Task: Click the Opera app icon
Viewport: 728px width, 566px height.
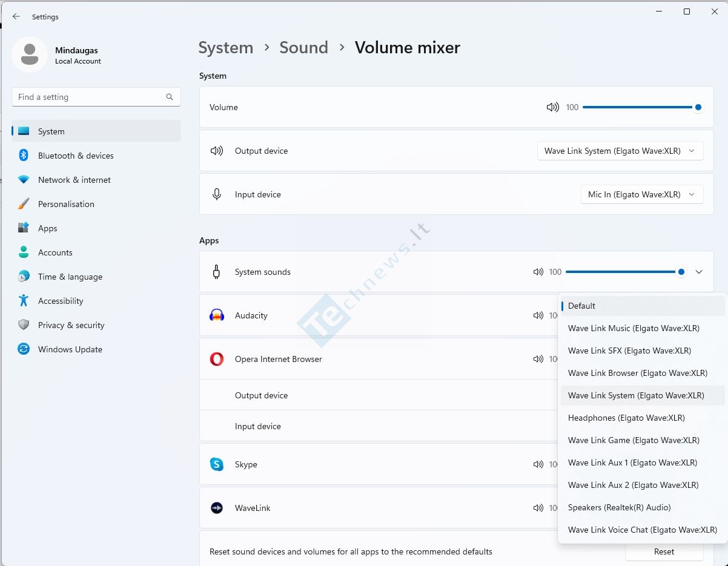Action: point(217,359)
